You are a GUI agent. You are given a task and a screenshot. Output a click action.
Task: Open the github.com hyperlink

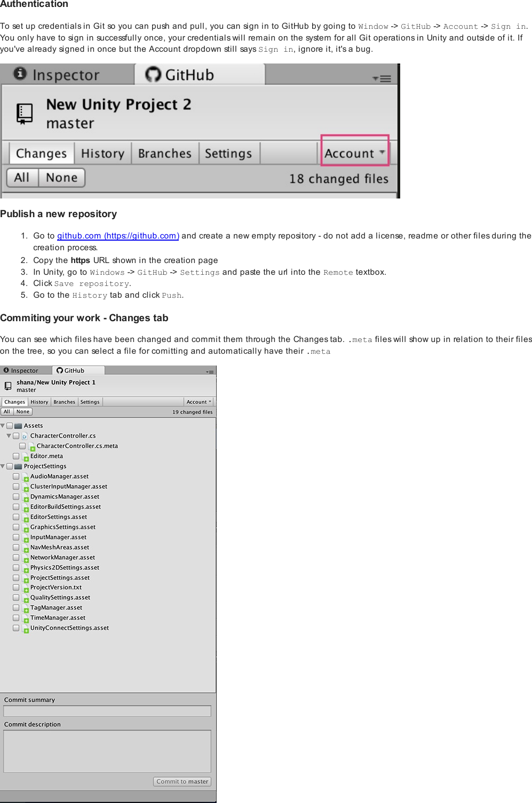pos(118,236)
